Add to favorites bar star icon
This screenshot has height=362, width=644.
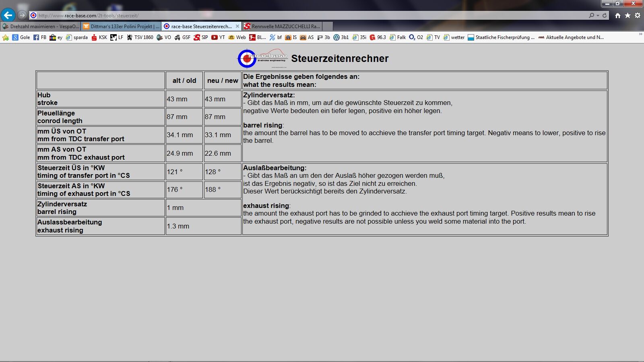[x=6, y=37]
